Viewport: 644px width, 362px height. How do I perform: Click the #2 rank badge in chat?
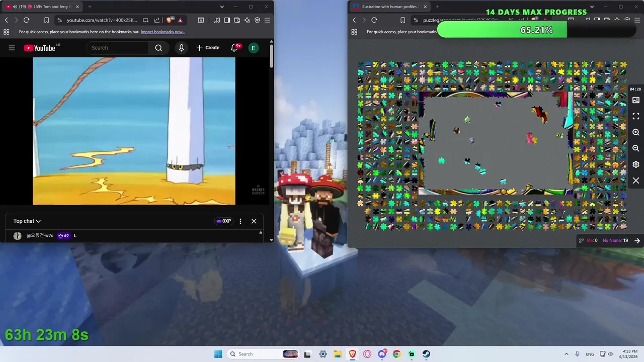click(x=64, y=236)
